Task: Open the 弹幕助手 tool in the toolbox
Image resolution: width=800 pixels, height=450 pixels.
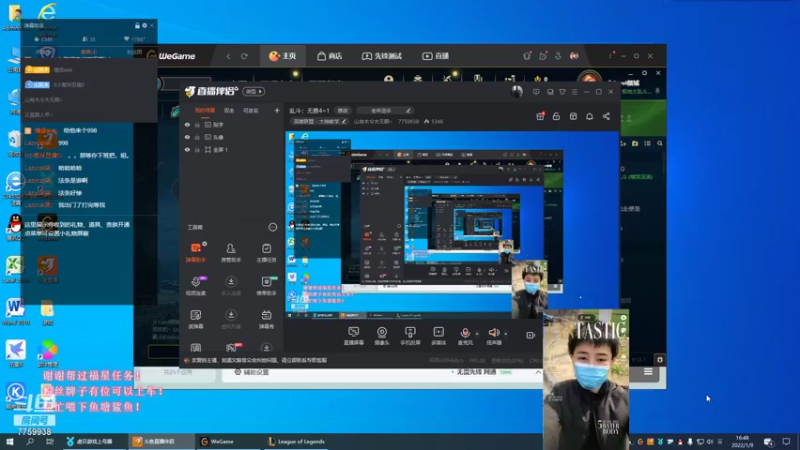Action: [x=196, y=253]
